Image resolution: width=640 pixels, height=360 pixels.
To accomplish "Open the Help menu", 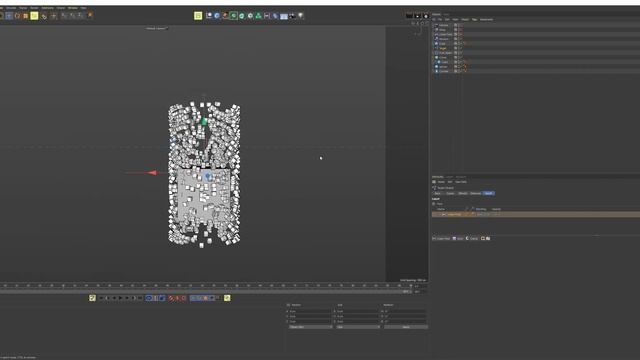I will [x=83, y=8].
